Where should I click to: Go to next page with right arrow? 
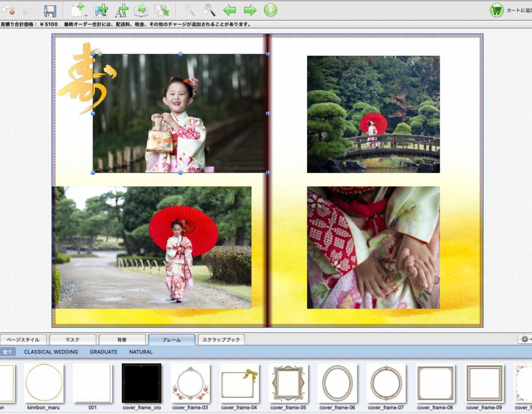250,10
